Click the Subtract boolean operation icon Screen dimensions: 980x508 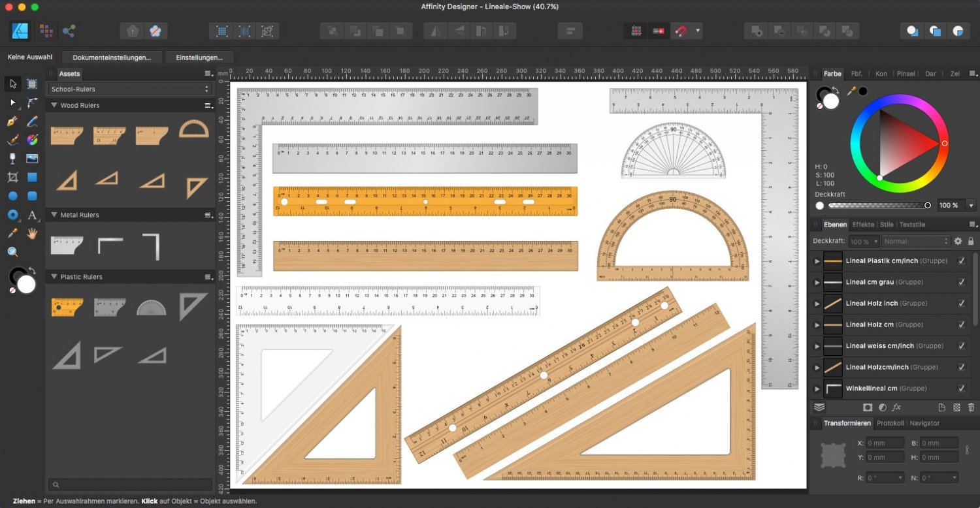pos(780,31)
